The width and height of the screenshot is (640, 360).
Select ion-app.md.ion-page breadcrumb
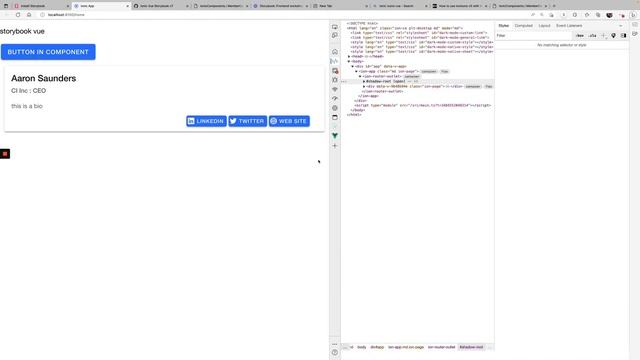[x=406, y=347]
